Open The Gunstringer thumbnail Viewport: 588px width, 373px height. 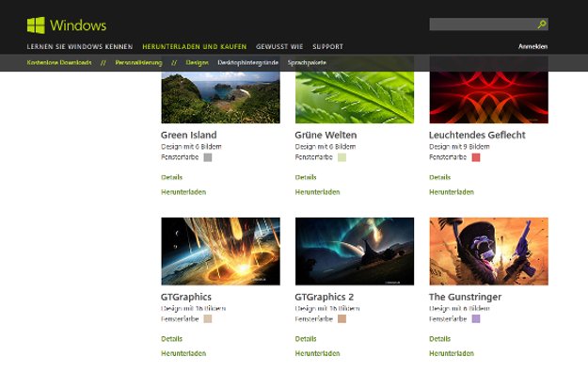pyautogui.click(x=488, y=251)
